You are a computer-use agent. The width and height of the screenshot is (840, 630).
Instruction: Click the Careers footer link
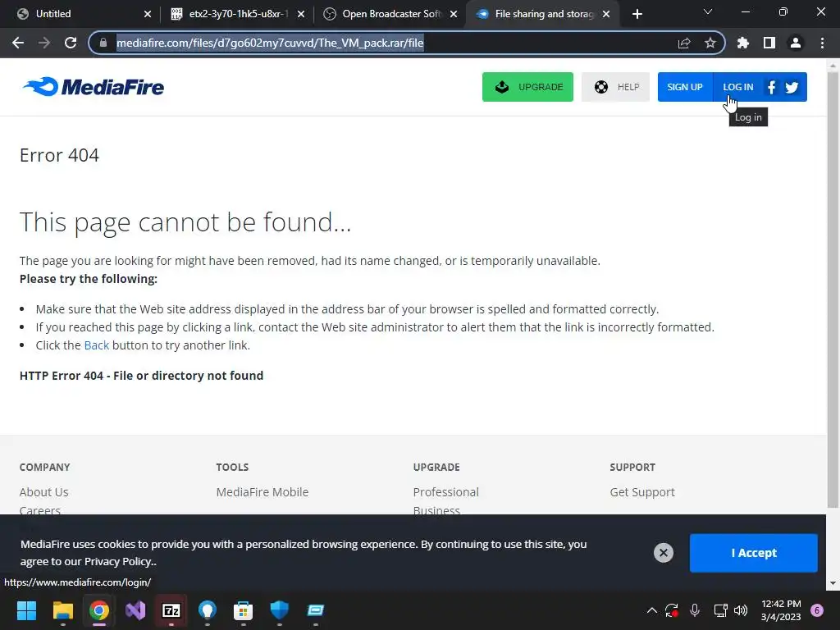click(40, 510)
